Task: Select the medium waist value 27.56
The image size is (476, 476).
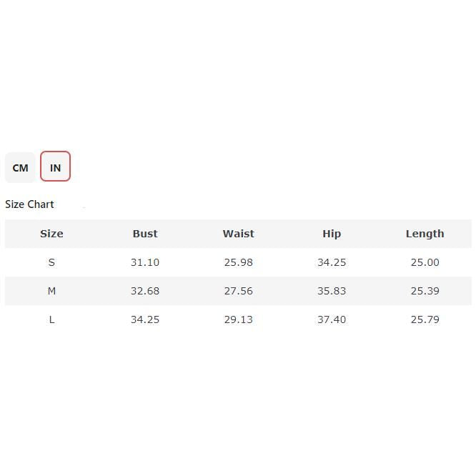Action: coord(238,291)
